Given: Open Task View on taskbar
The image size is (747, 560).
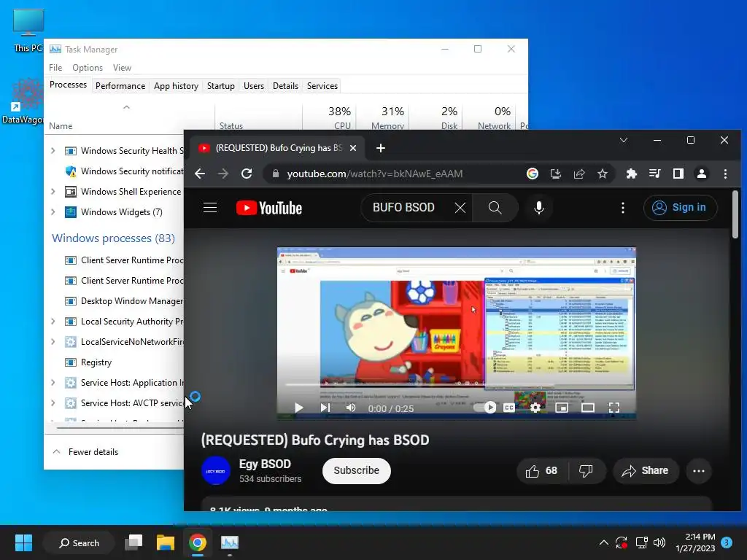Looking at the screenshot, I should pos(133,542).
